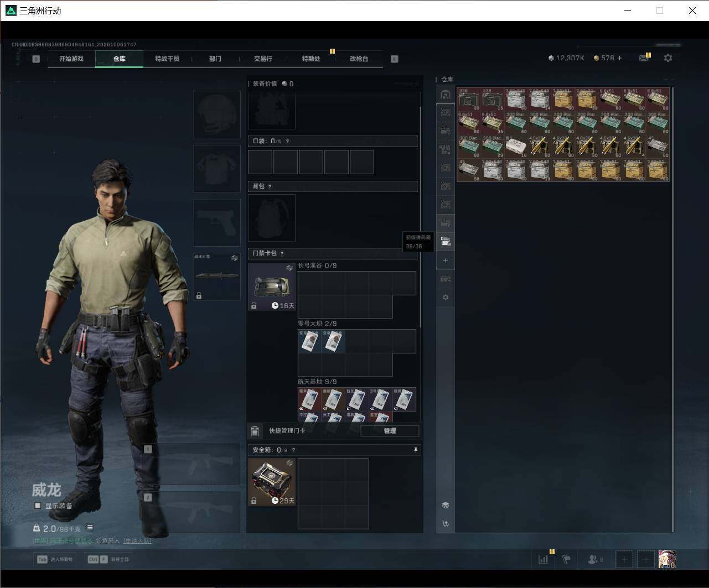The height and width of the screenshot is (588, 709).
Task: Open the main stash tab icon below 仓库
Action: coord(446,95)
